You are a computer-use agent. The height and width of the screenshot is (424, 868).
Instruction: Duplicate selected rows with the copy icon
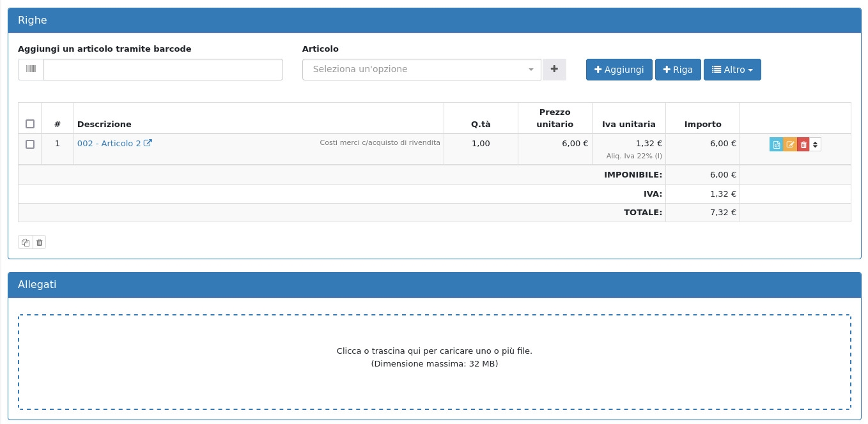pyautogui.click(x=26, y=243)
